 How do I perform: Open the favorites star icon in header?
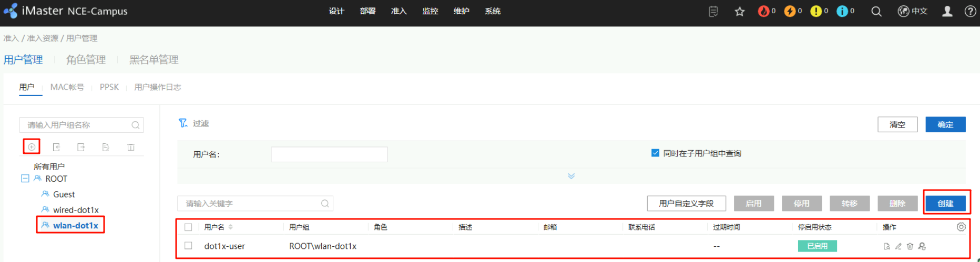tap(740, 12)
